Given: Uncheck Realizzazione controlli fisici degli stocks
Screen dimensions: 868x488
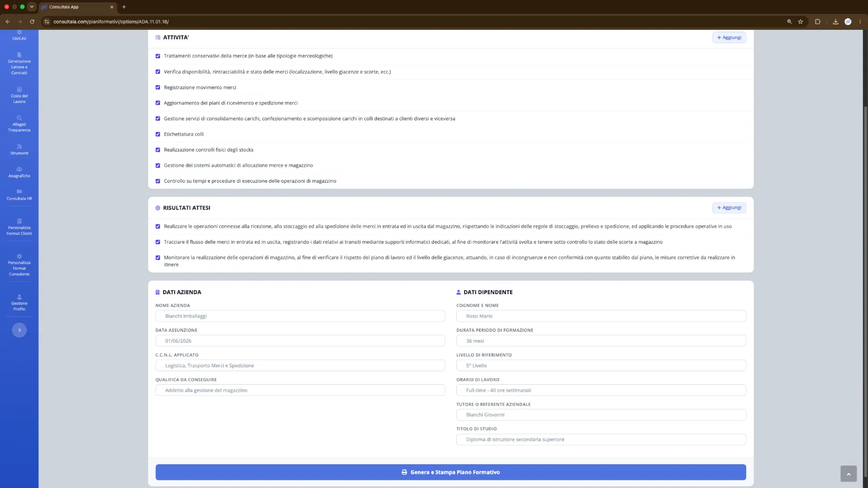Looking at the screenshot, I should (x=158, y=150).
